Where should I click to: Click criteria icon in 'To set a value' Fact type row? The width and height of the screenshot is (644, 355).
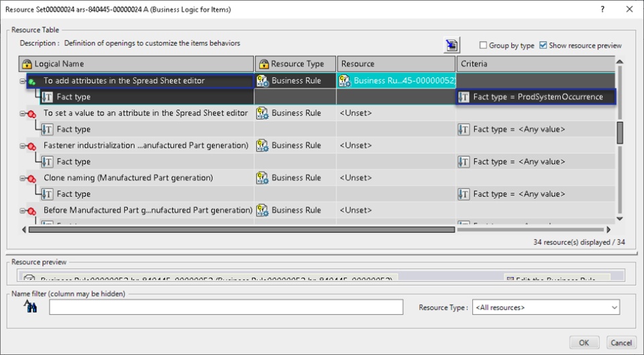(464, 130)
